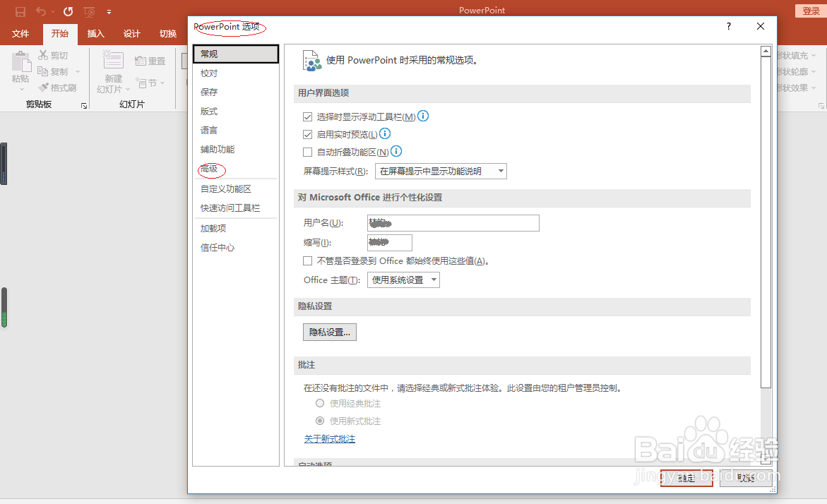Select 快速访问工具栏 in options sidebar
Viewport: 827px width, 504px height.
[x=236, y=208]
